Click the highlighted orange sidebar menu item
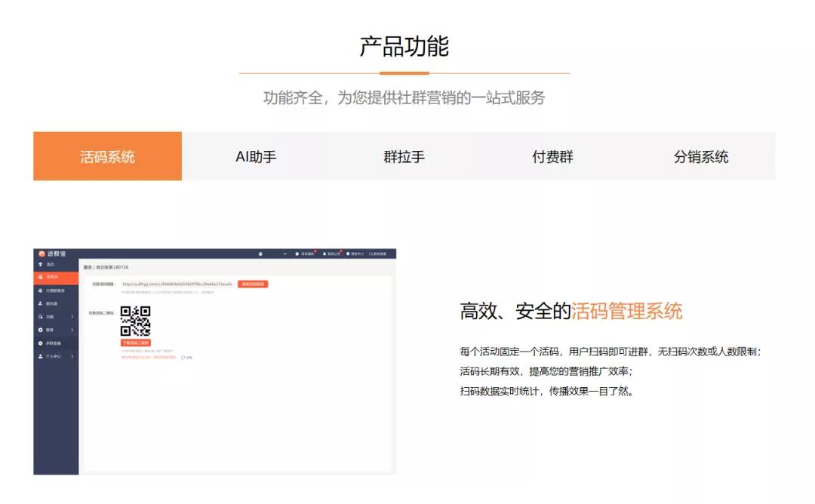The width and height of the screenshot is (815, 504). click(x=57, y=278)
